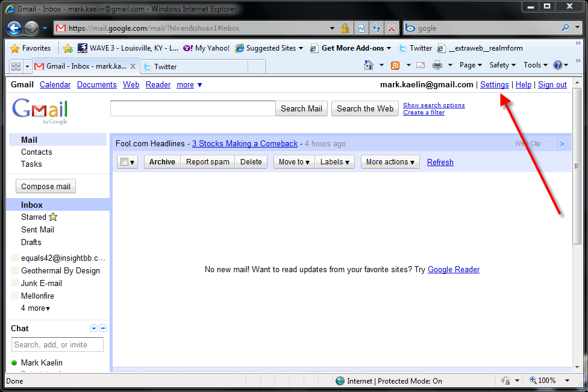Click the Add to Favorites Bar icon
The image size is (588, 392).
tap(68, 48)
